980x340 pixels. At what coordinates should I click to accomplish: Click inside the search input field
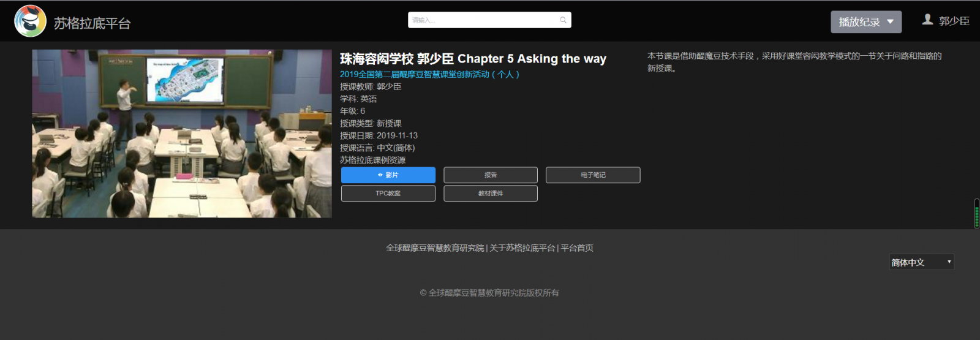(x=489, y=20)
